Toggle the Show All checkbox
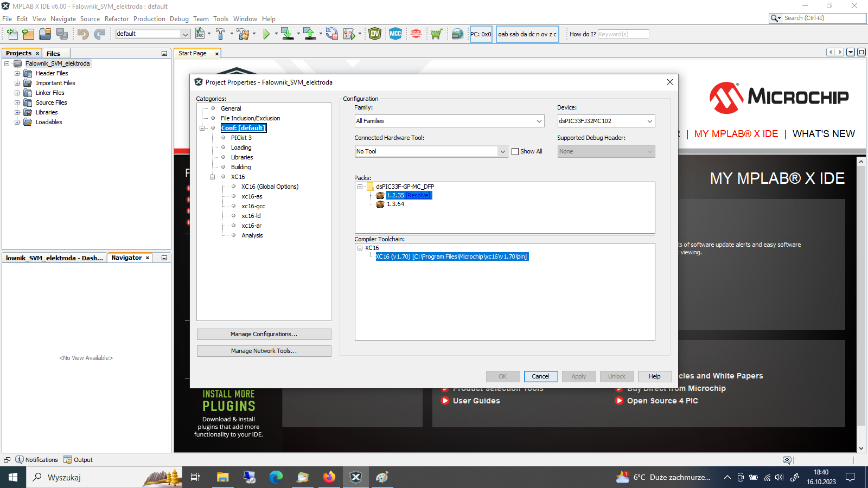 515,151
